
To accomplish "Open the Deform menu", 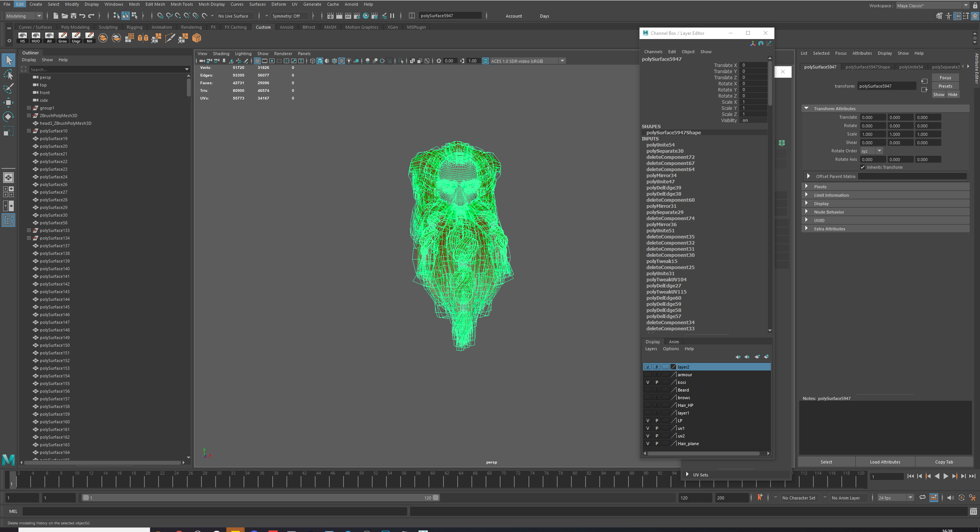I will 278,4.
